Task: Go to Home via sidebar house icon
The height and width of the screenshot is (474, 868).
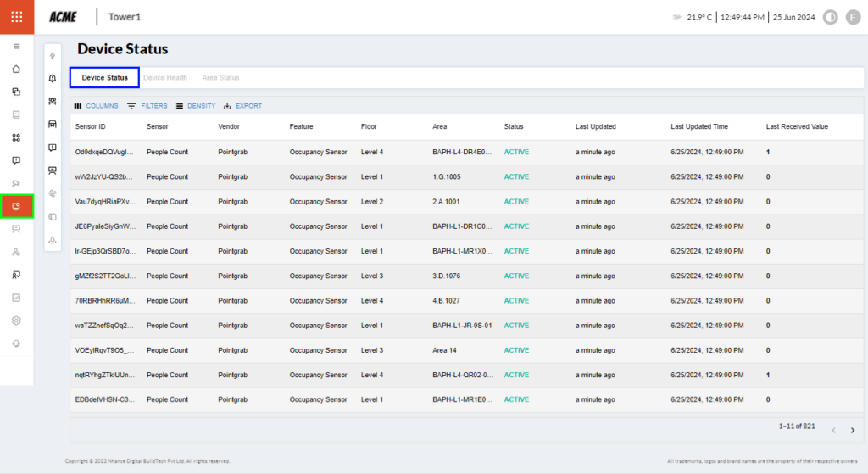Action: (17, 69)
